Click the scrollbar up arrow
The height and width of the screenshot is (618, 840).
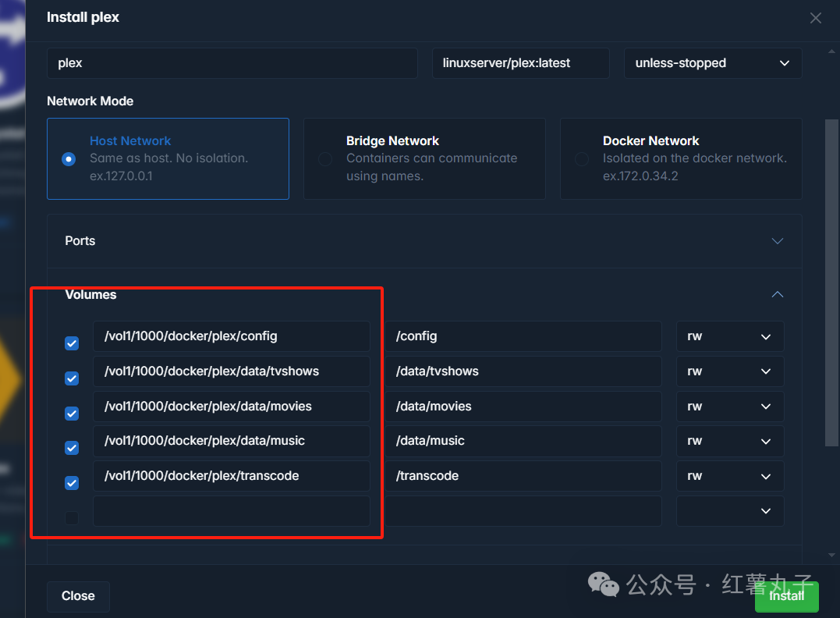coord(831,51)
